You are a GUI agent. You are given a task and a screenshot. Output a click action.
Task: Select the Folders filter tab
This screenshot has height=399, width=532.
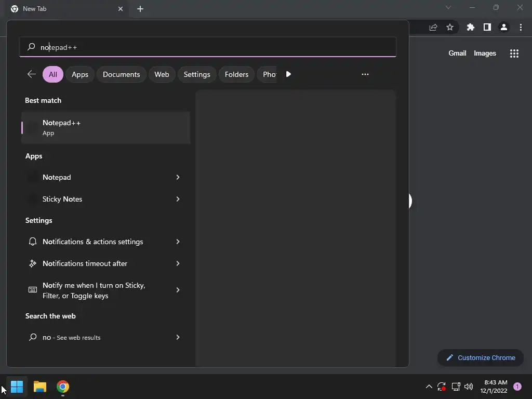coord(236,74)
